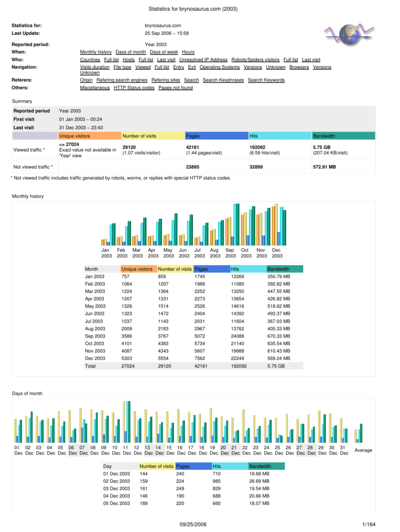Open the Visits duration link
Screen dimensions: 400x532
[x=95, y=67]
